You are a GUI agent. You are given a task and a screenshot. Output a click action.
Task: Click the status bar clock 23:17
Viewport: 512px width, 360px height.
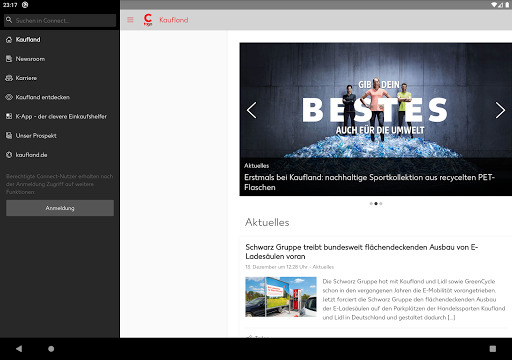[10, 5]
